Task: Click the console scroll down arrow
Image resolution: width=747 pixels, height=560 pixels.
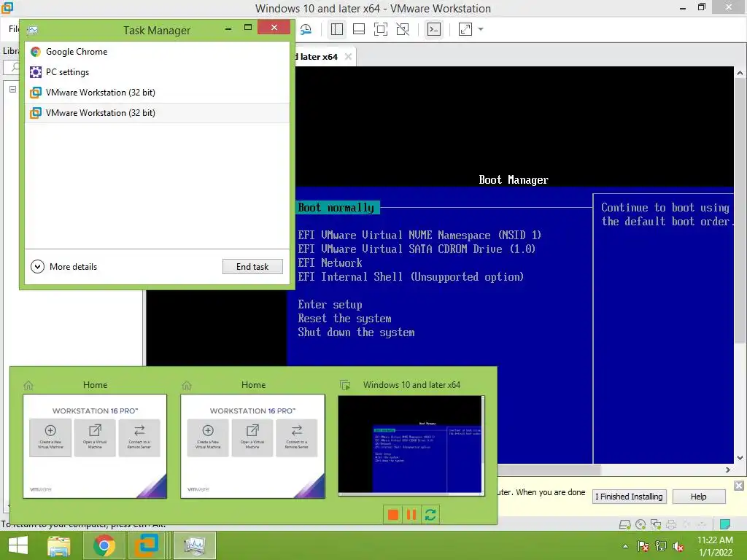Action: pyautogui.click(x=740, y=458)
